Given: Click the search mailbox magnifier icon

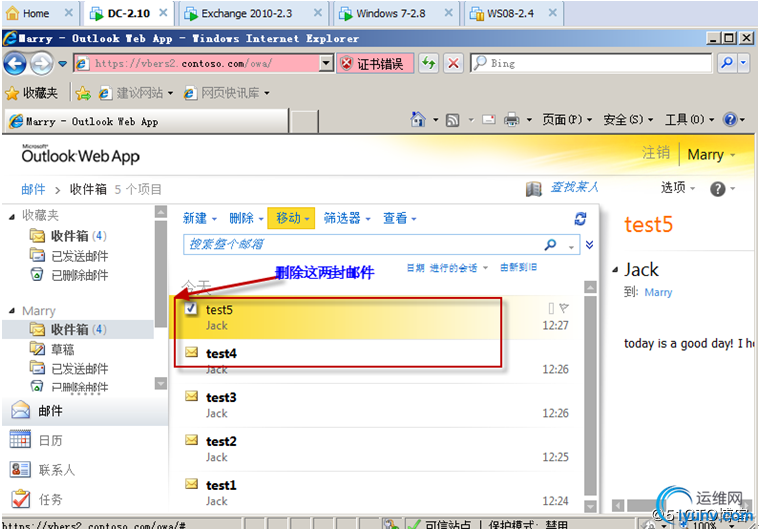Looking at the screenshot, I should [x=550, y=244].
